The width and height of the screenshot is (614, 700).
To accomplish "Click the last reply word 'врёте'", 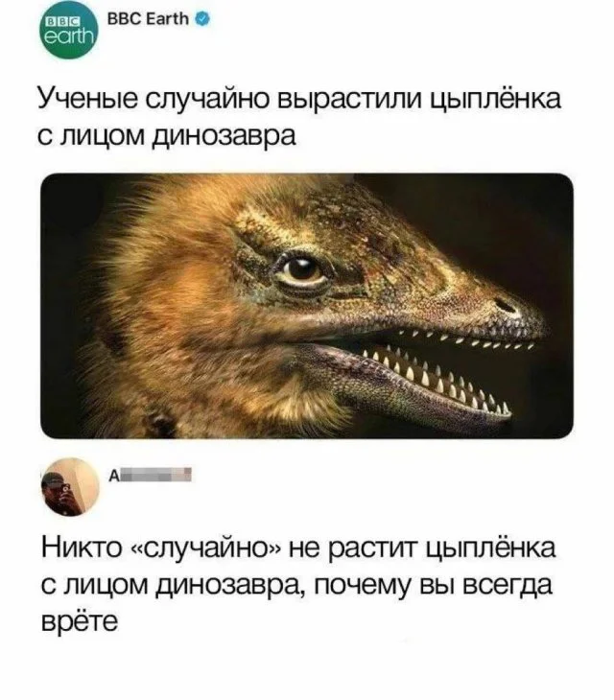I will click(x=80, y=622).
